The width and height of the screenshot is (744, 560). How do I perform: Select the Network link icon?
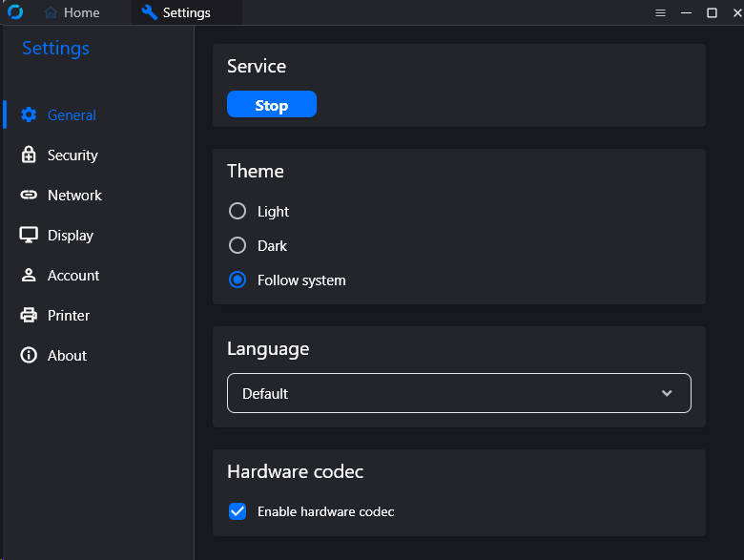tap(29, 195)
